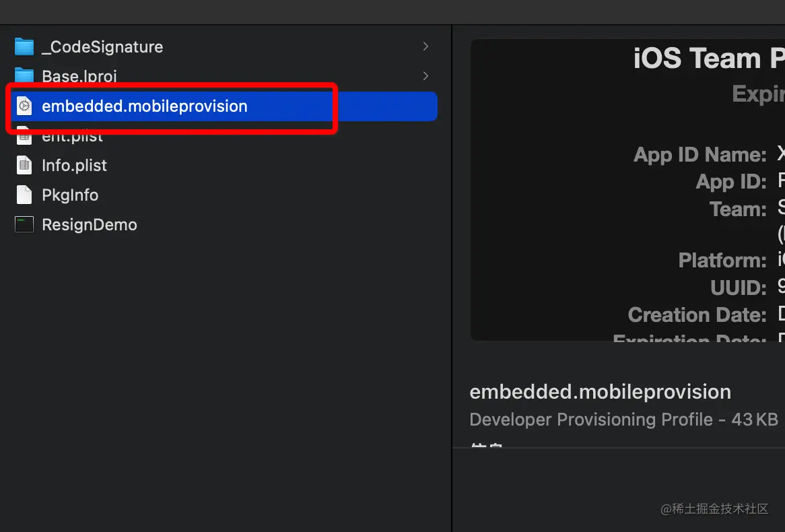This screenshot has width=785, height=532.
Task: Click the ent.plist file icon
Action: point(24,136)
